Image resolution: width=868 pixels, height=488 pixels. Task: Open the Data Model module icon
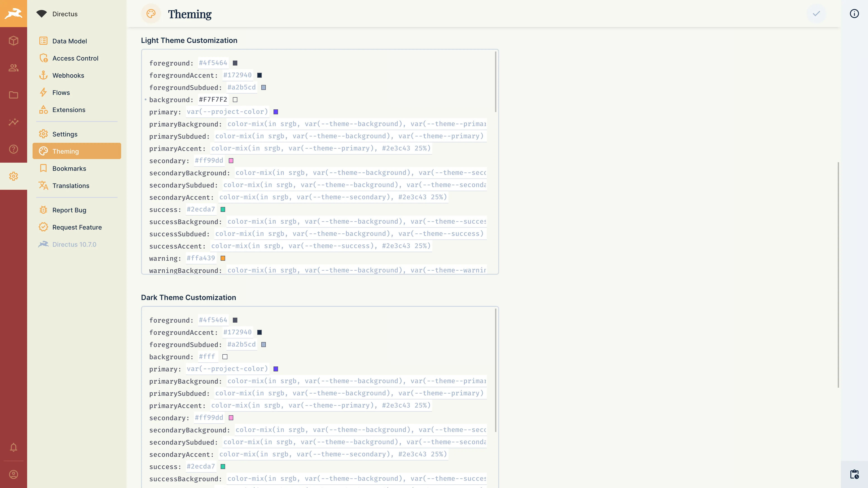[14, 40]
